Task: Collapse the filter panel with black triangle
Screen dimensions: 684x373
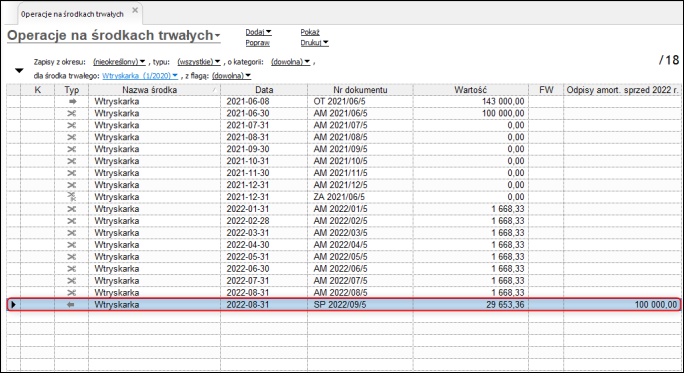Action: 19,70
